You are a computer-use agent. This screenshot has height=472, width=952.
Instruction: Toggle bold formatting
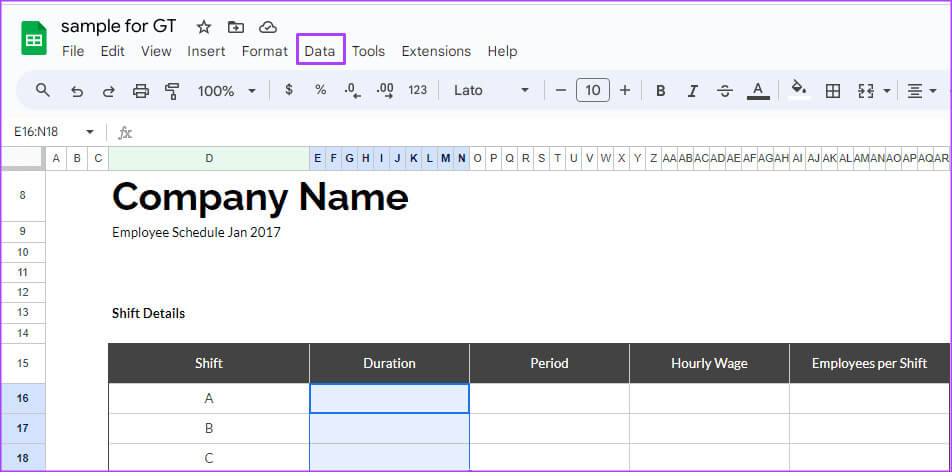661,91
